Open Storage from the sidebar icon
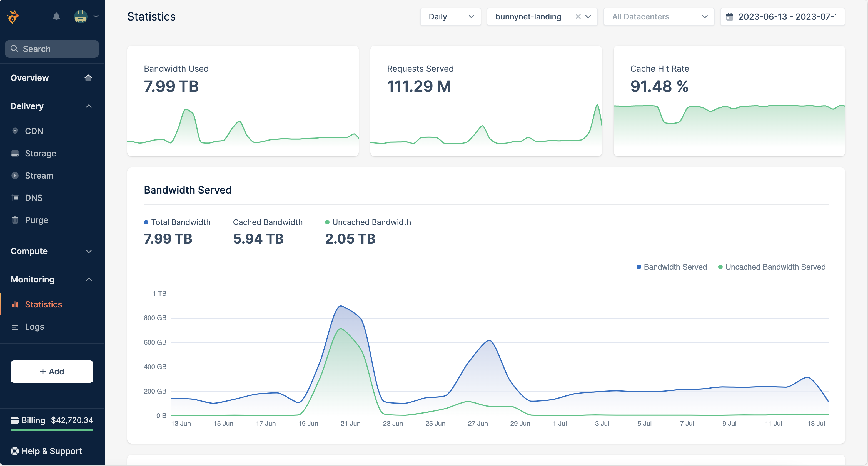The image size is (868, 466). pyautogui.click(x=15, y=153)
